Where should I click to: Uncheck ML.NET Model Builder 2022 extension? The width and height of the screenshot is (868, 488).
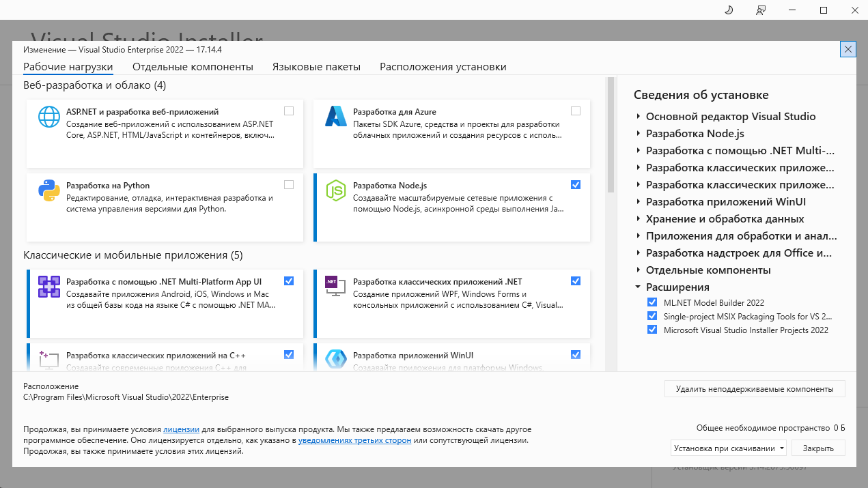tap(652, 302)
